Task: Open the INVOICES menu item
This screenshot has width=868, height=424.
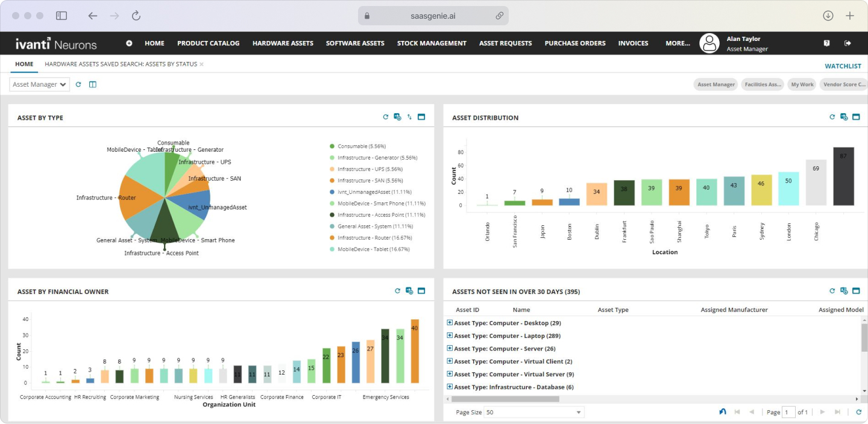Action: [x=634, y=43]
